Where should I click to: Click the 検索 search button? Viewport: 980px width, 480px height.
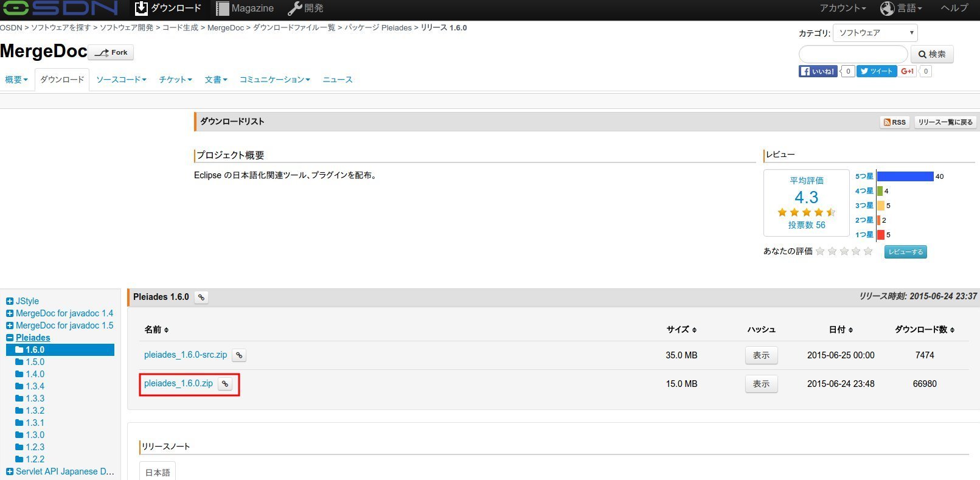point(932,54)
